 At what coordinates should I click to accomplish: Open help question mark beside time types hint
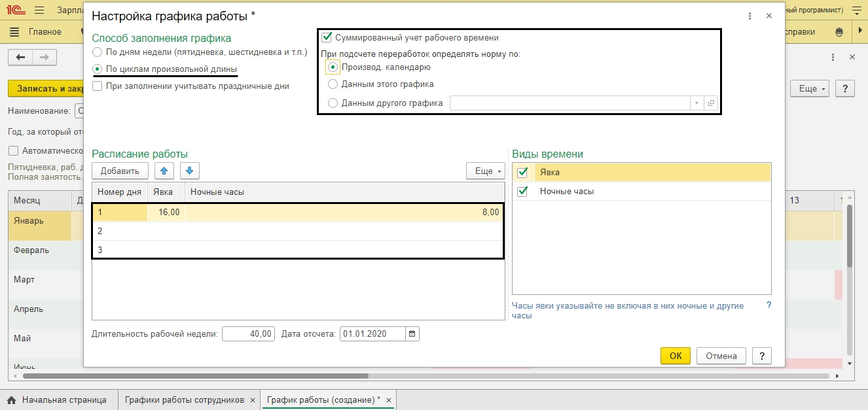coord(769,305)
